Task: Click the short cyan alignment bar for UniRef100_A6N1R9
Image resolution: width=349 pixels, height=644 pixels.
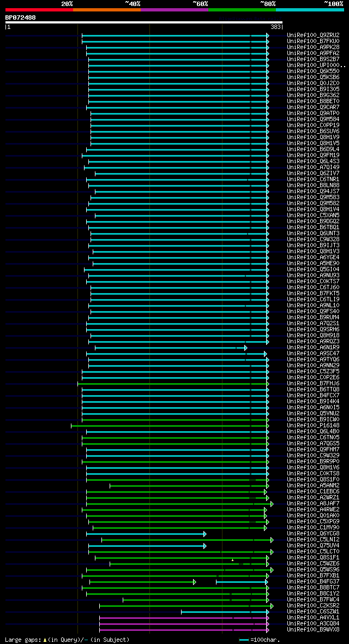Action: tap(171, 348)
